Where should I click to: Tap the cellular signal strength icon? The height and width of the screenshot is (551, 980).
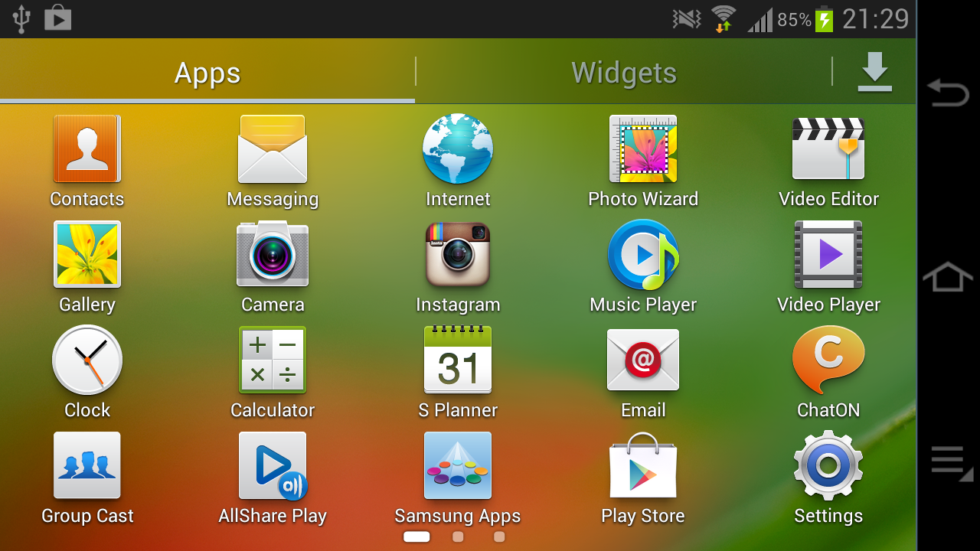[x=759, y=20]
